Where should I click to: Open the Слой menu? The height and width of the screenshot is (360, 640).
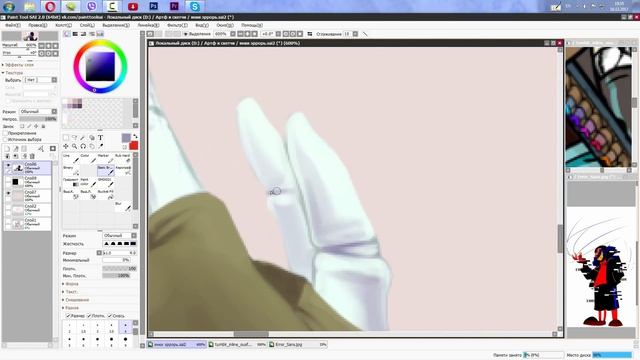pos(87,25)
